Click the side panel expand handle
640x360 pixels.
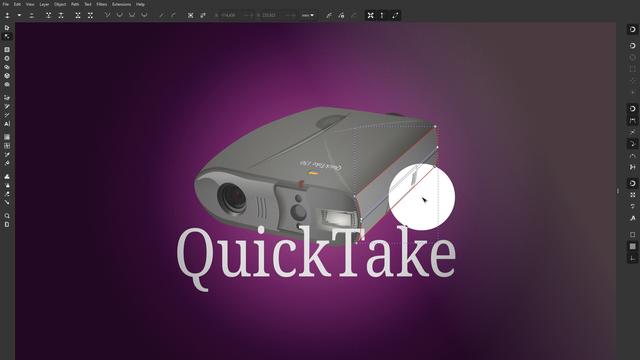(x=618, y=191)
